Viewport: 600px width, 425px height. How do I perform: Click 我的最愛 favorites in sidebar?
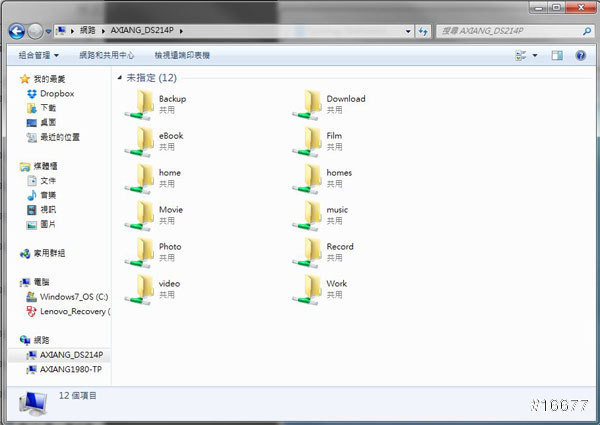(49, 79)
